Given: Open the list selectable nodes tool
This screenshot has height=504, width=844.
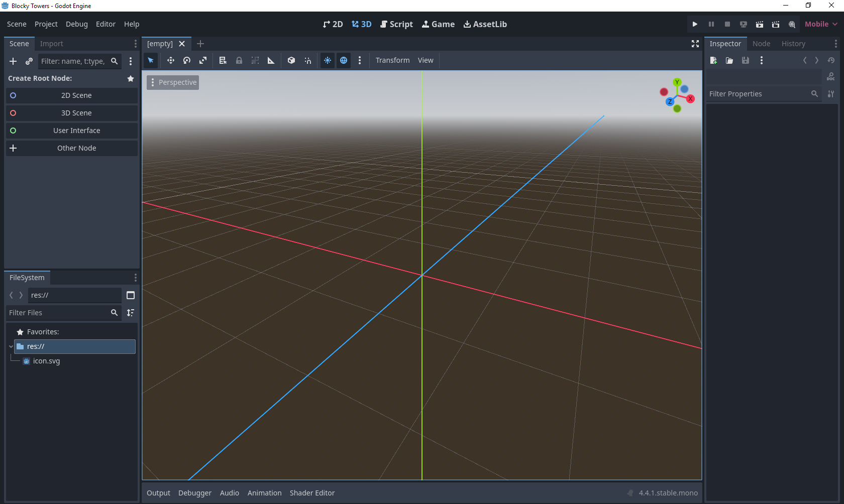Looking at the screenshot, I should click(223, 60).
